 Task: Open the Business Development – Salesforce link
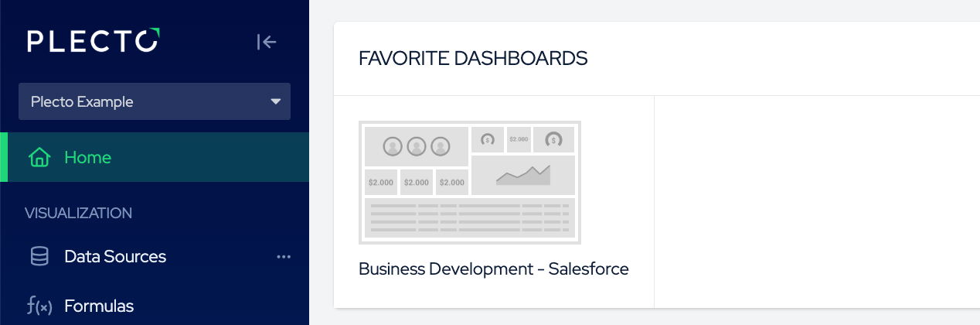point(493,269)
